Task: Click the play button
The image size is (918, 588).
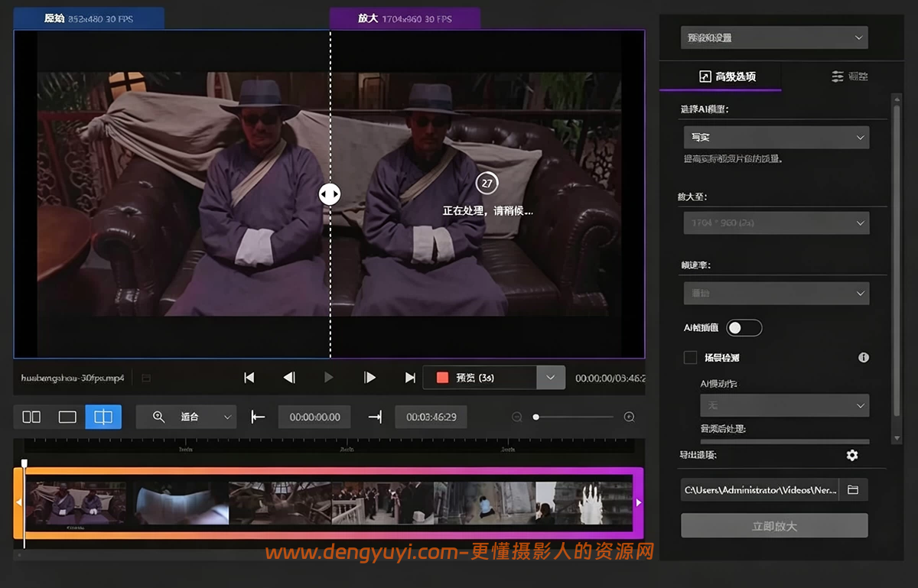Action: click(329, 378)
